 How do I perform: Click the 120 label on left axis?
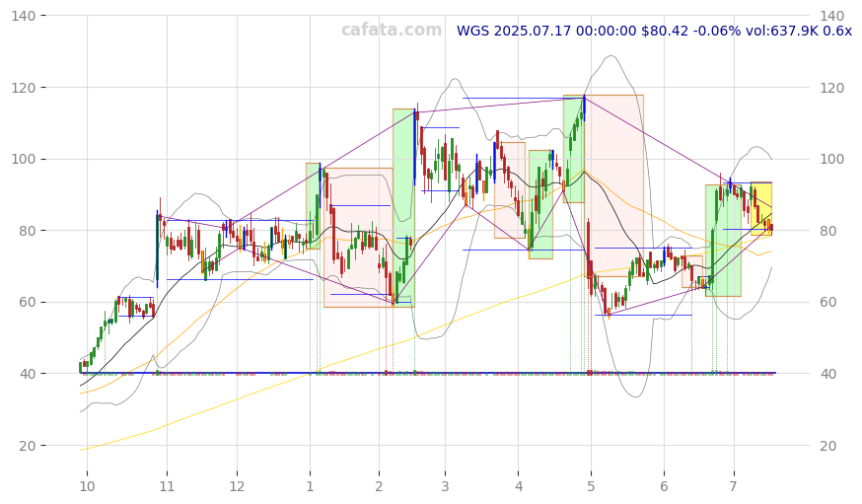(24, 88)
